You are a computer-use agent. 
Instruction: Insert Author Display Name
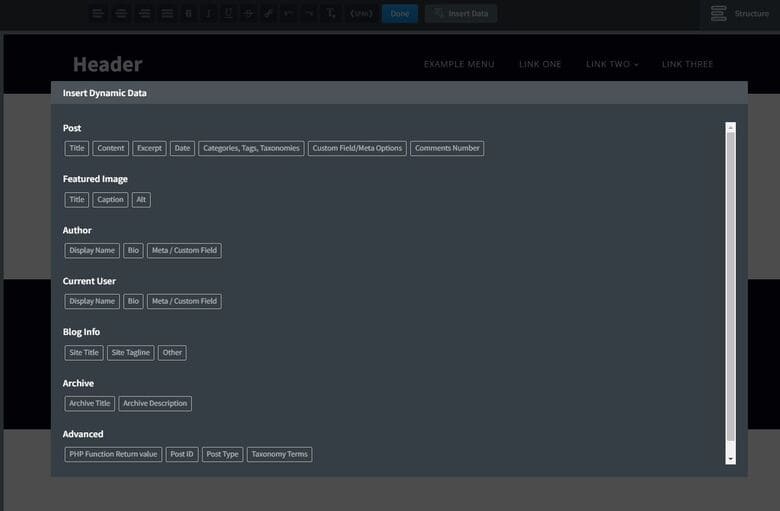tap(92, 250)
